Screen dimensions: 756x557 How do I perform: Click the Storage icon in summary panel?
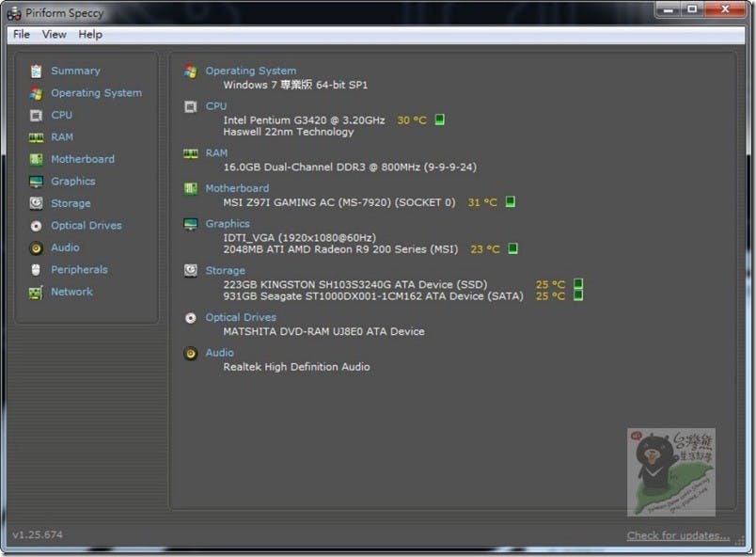[x=191, y=271]
